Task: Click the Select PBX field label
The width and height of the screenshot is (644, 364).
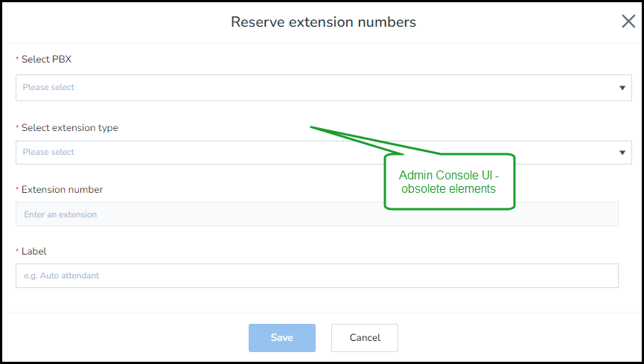Action: point(46,59)
